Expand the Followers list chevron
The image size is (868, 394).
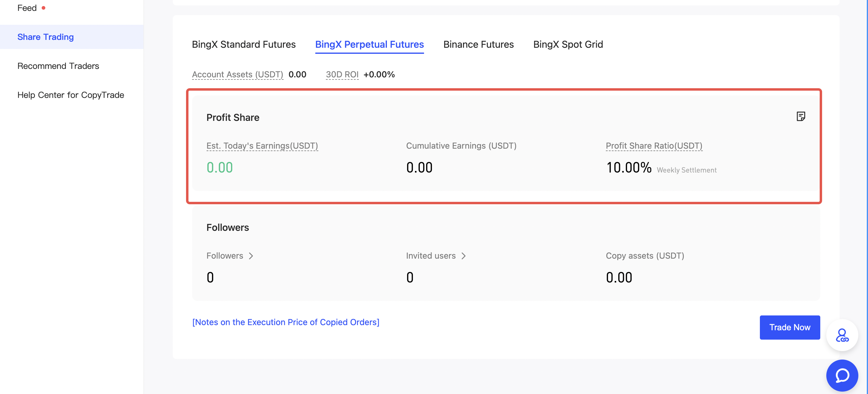251,256
